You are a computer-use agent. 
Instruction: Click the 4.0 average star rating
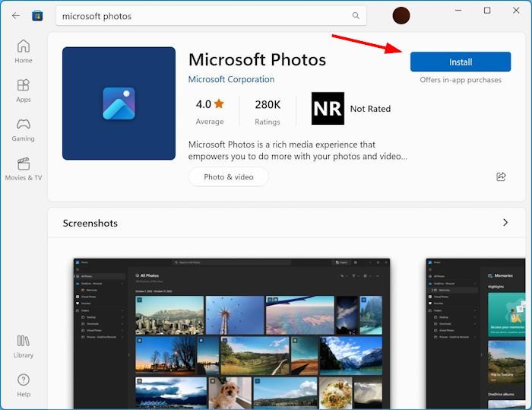210,111
